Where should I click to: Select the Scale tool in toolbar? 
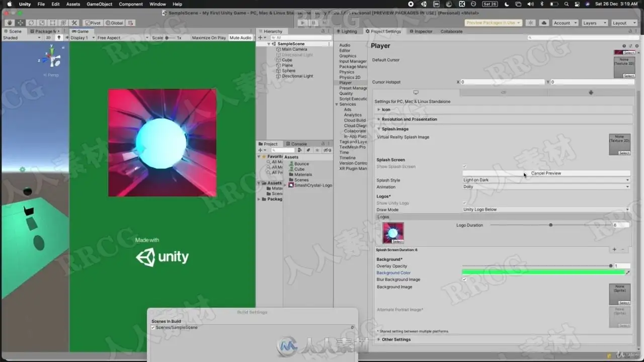coord(42,23)
